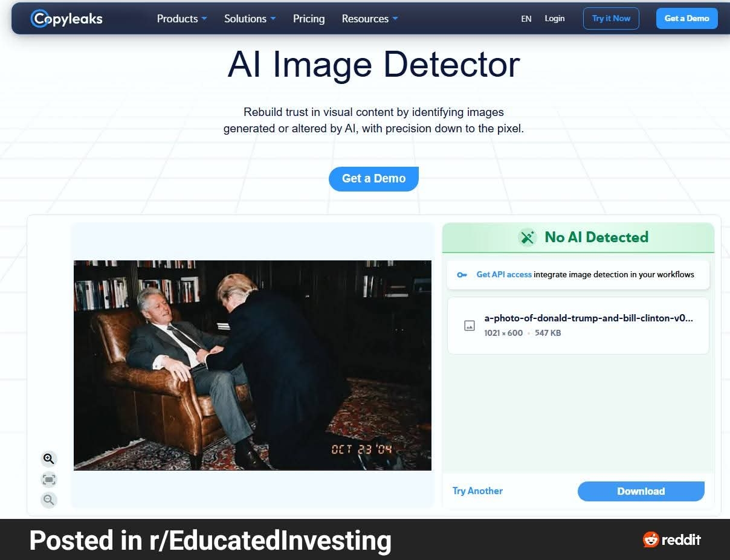The height and width of the screenshot is (560, 730).
Task: Click the Login link
Action: [554, 19]
